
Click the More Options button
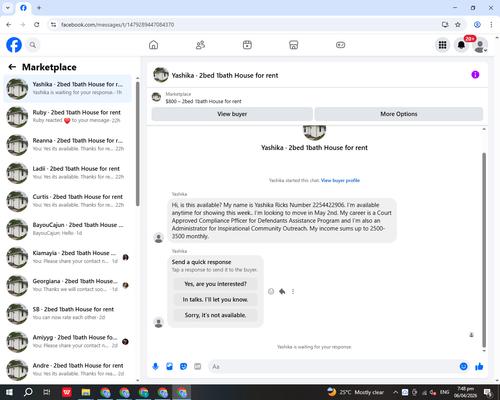coord(399,114)
